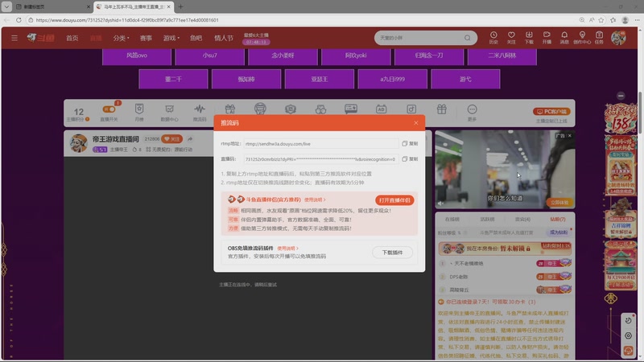The height and width of the screenshot is (362, 644).
Task: Open 使用说明 link beside 斗鱼直播伴侣
Action: click(x=315, y=200)
